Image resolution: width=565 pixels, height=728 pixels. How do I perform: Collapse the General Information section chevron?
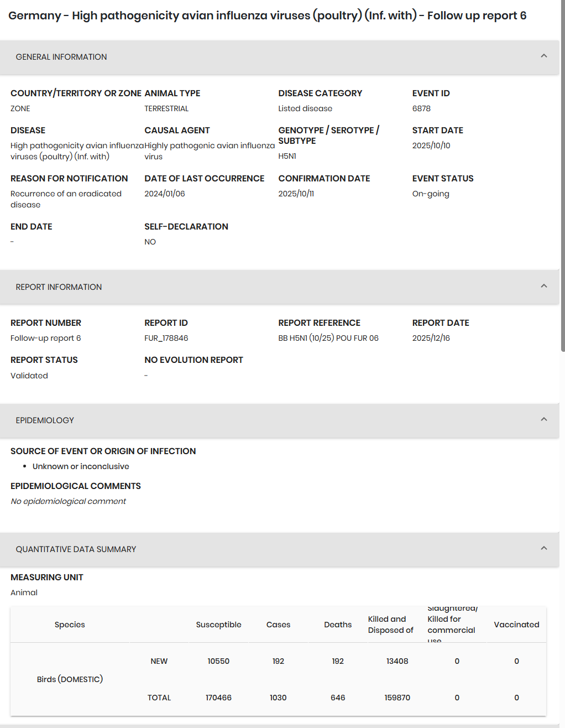[544, 56]
